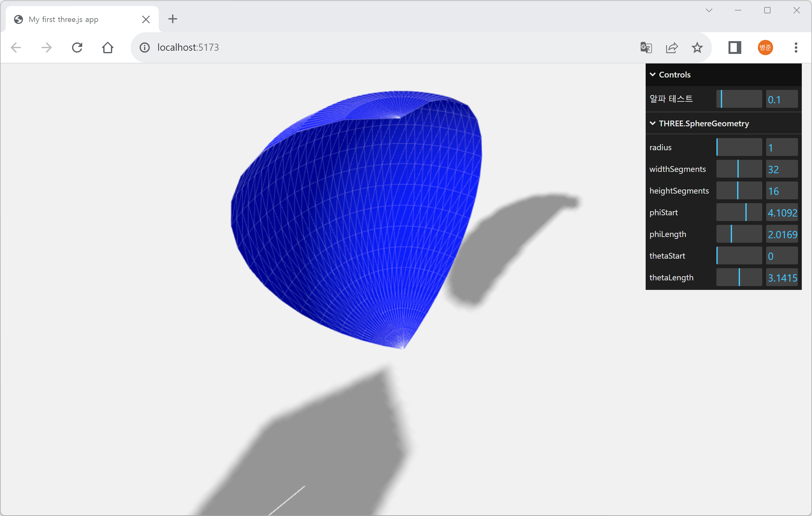Open the Google Translate page icon
812x516 pixels.
point(646,48)
